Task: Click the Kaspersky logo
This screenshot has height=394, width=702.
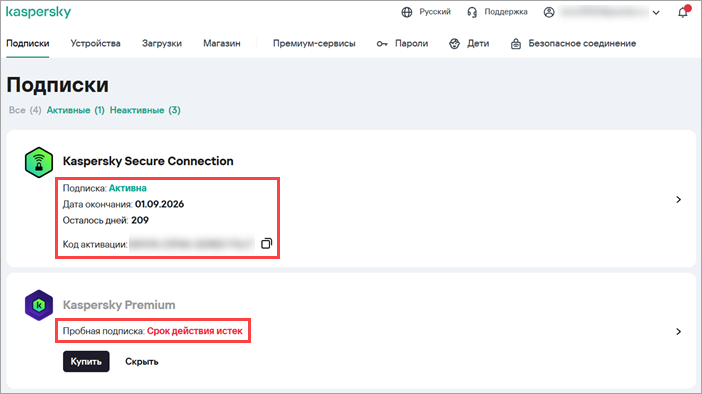Action: 39,12
